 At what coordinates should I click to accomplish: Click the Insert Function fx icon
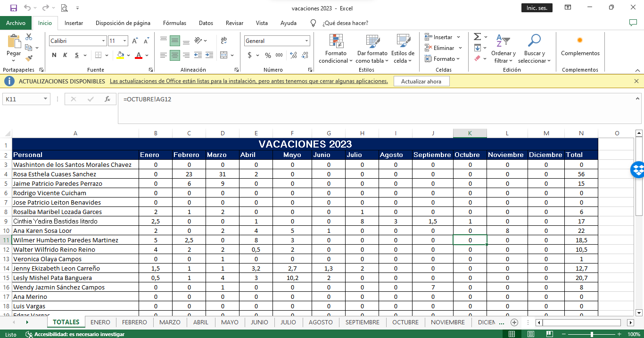coord(107,99)
